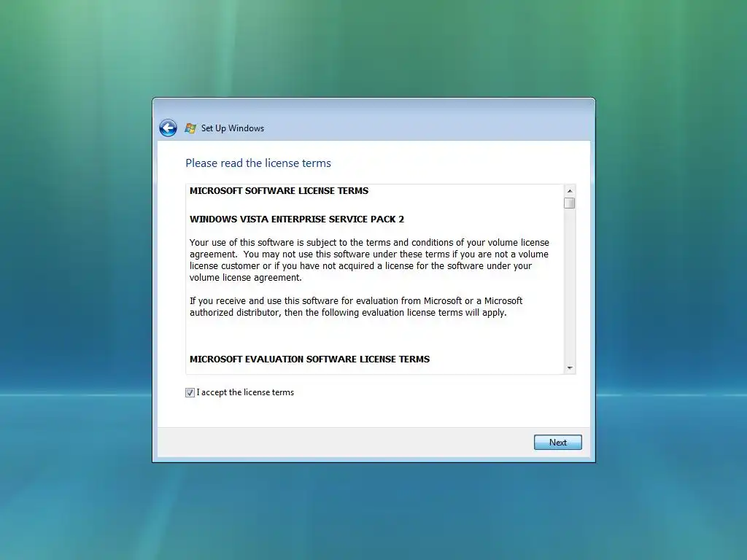
Task: Click 'MICROSOFT SOFTWARE LICENSE TERMS' heading
Action: point(279,191)
